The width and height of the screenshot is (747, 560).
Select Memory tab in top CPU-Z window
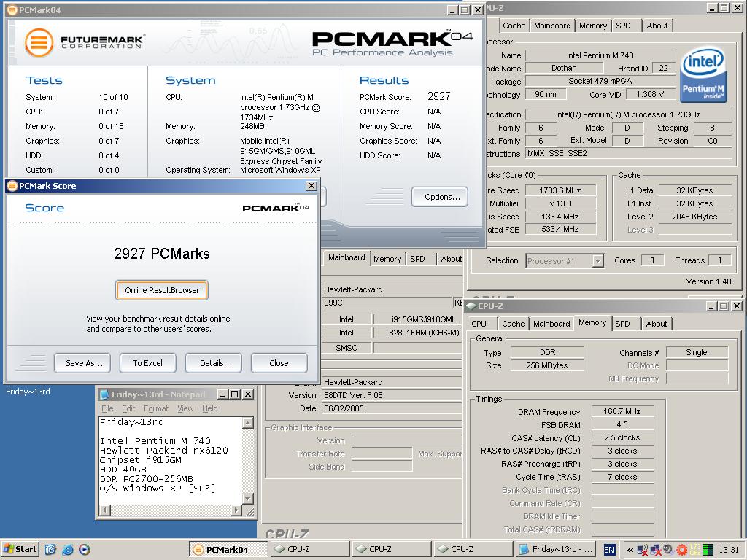click(x=592, y=26)
